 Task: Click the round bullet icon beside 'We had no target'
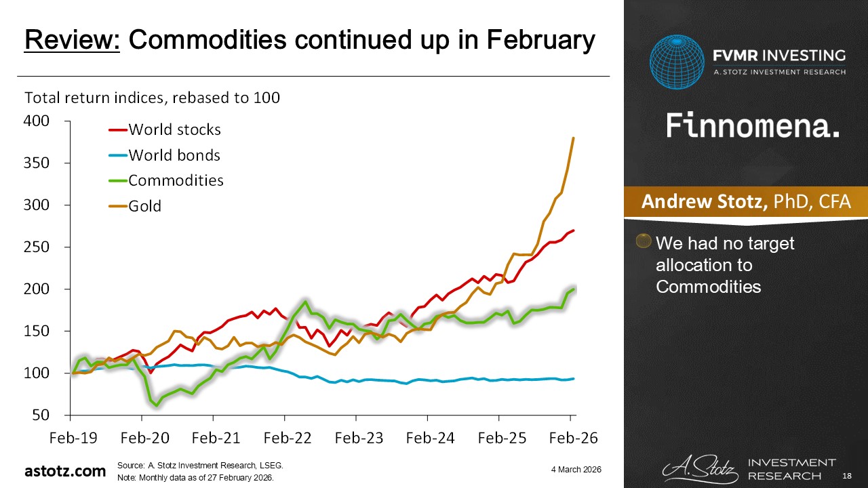(644, 241)
